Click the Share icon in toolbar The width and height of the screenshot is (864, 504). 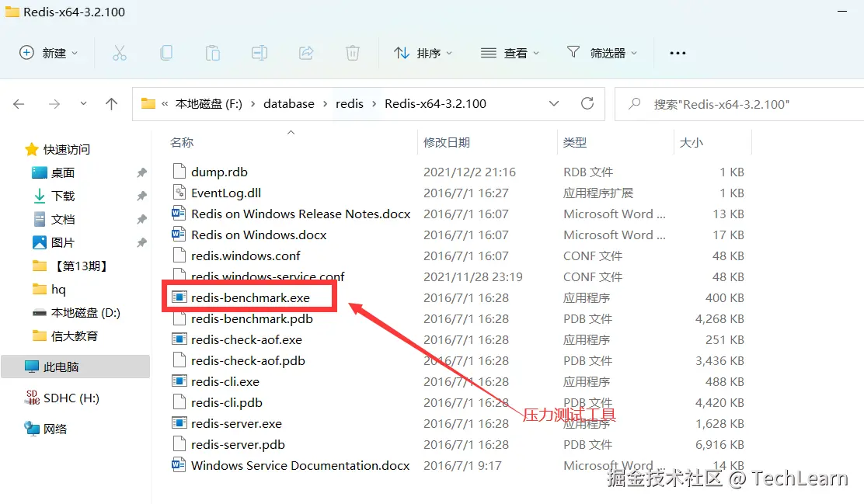306,53
